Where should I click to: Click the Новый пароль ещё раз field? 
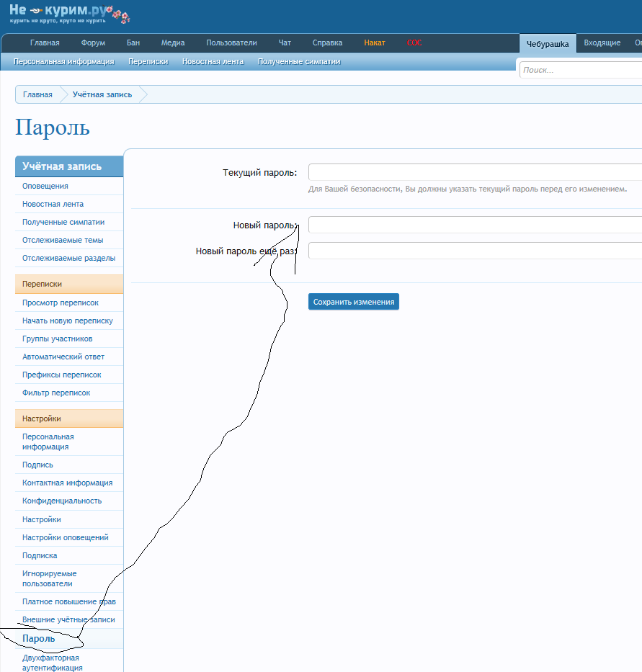tap(475, 251)
